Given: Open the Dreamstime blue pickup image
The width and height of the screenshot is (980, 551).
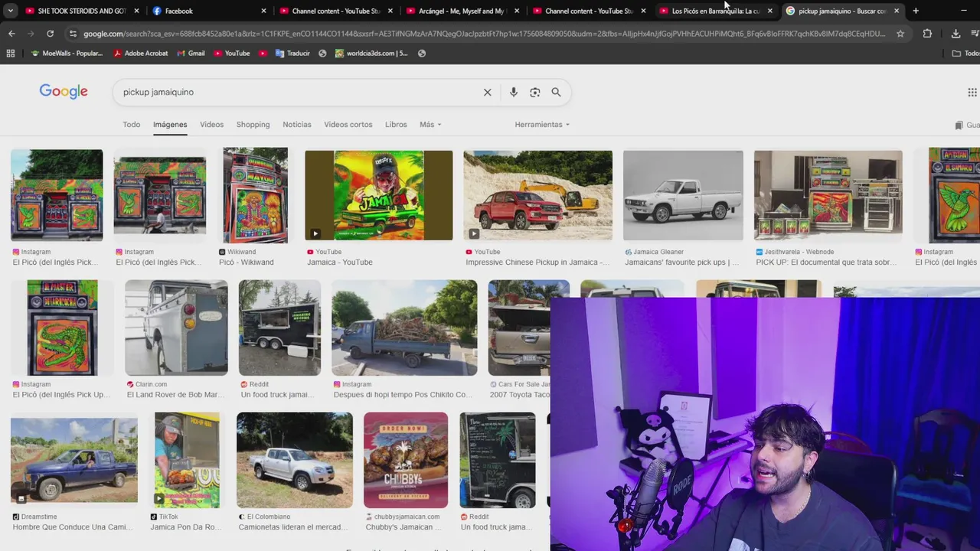Looking at the screenshot, I should pos(74,460).
